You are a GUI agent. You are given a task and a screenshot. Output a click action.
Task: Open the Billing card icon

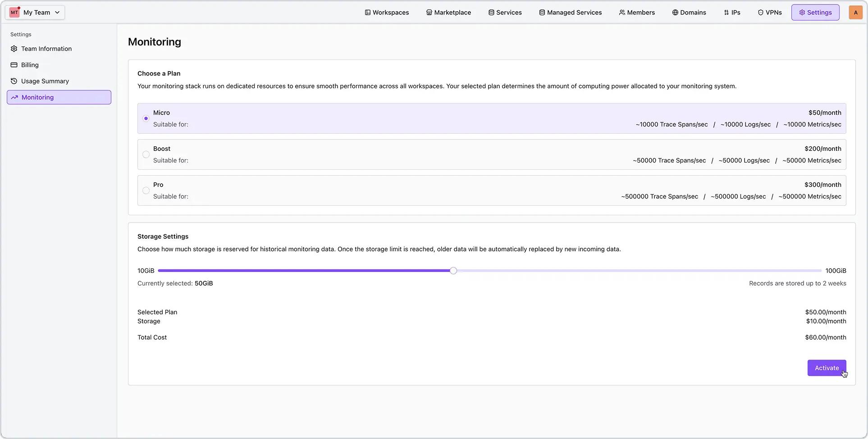14,64
